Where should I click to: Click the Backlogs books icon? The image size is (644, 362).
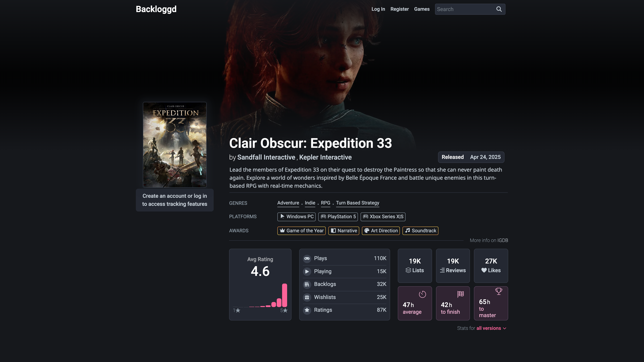pos(307,284)
